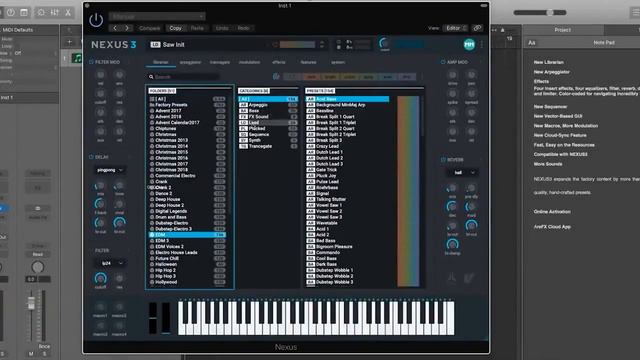Screen dimensions: 640x360
Task: Switch to the arpeggiator tab
Action: 190,62
